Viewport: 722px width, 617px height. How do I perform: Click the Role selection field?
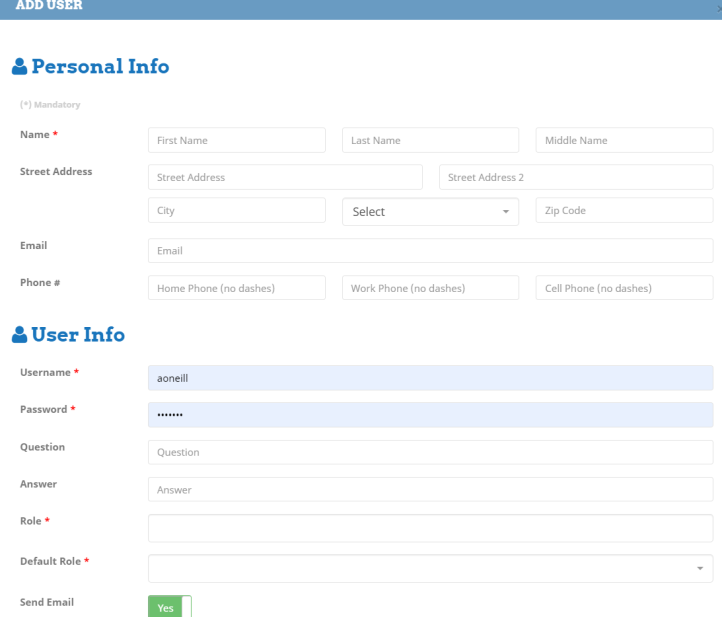430,528
